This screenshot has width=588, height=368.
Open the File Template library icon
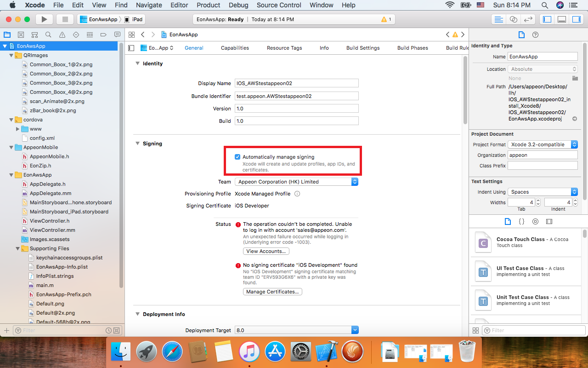click(x=508, y=221)
